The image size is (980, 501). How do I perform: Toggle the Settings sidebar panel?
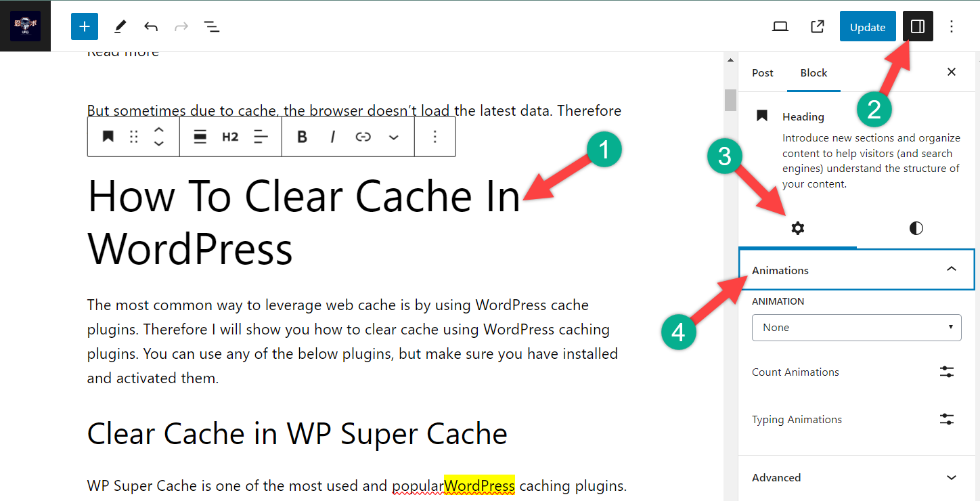click(918, 26)
